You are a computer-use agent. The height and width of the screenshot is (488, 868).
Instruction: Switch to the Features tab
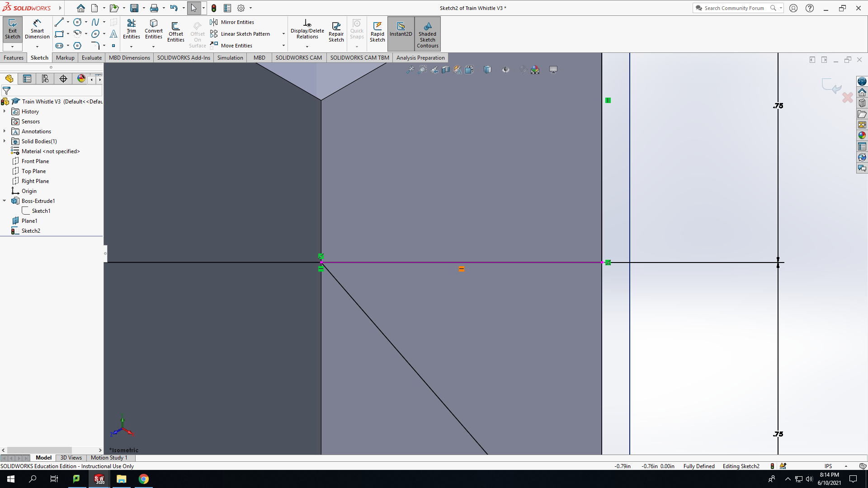(x=14, y=57)
